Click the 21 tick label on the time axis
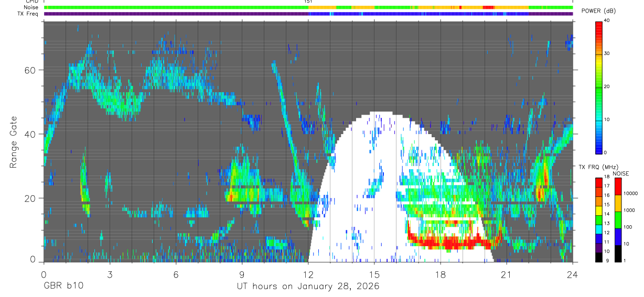644x297 pixels. coord(506,274)
